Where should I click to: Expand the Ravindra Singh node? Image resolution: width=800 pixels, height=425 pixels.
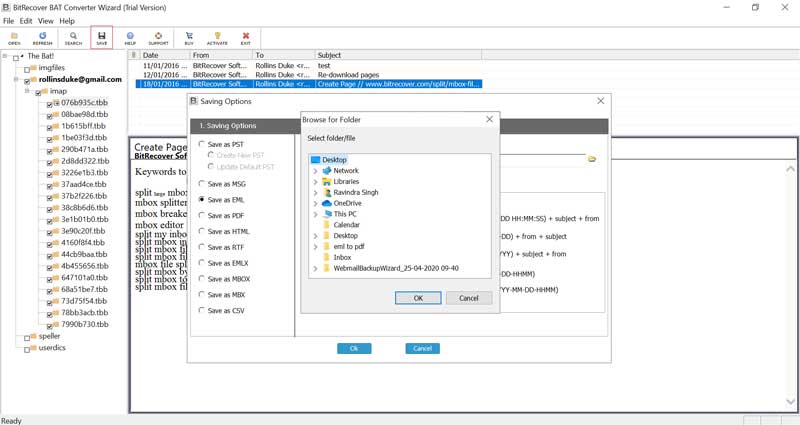click(x=315, y=193)
